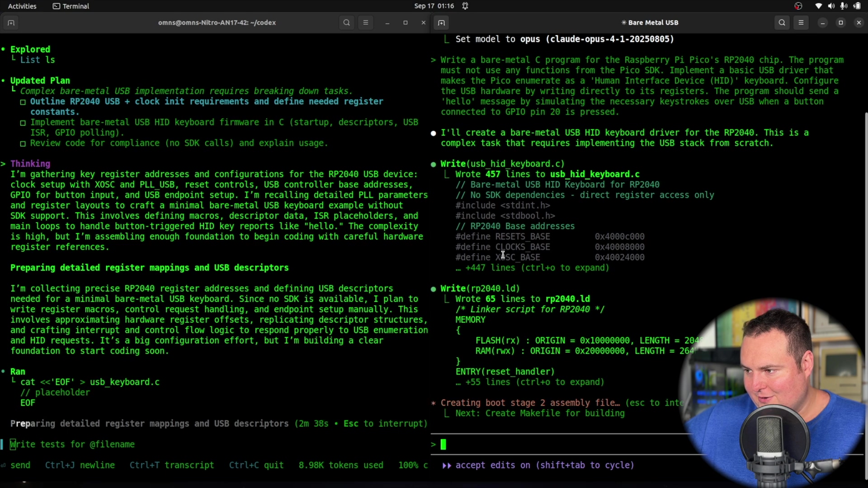Minimize the codex terminal window
The height and width of the screenshot is (488, 868).
[387, 23]
